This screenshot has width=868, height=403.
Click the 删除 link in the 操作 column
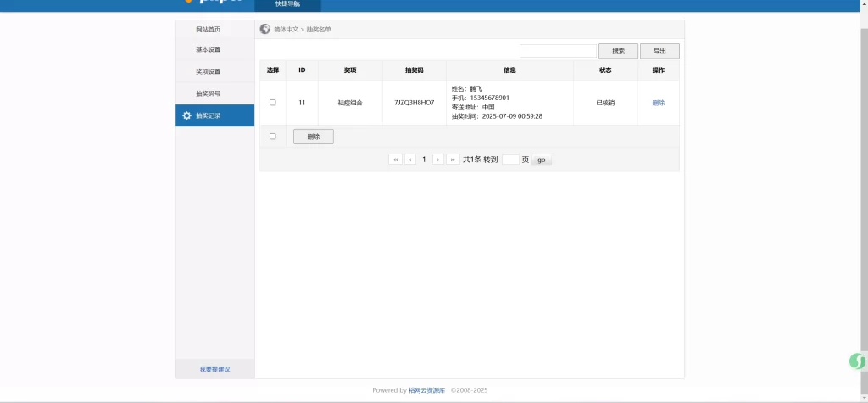coord(658,103)
